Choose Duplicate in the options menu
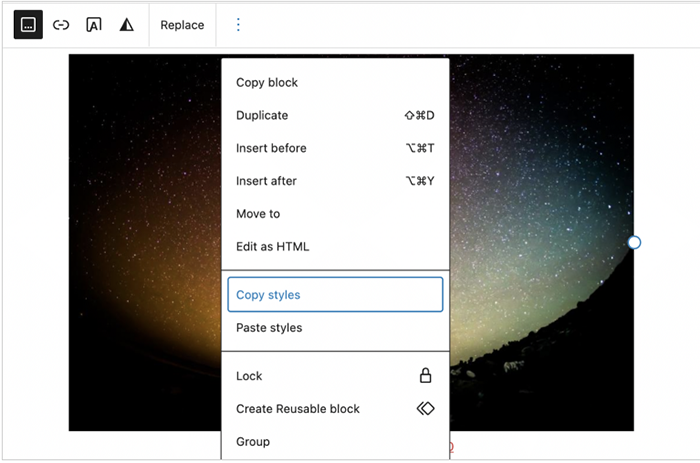This screenshot has width=700, height=463. pos(335,115)
